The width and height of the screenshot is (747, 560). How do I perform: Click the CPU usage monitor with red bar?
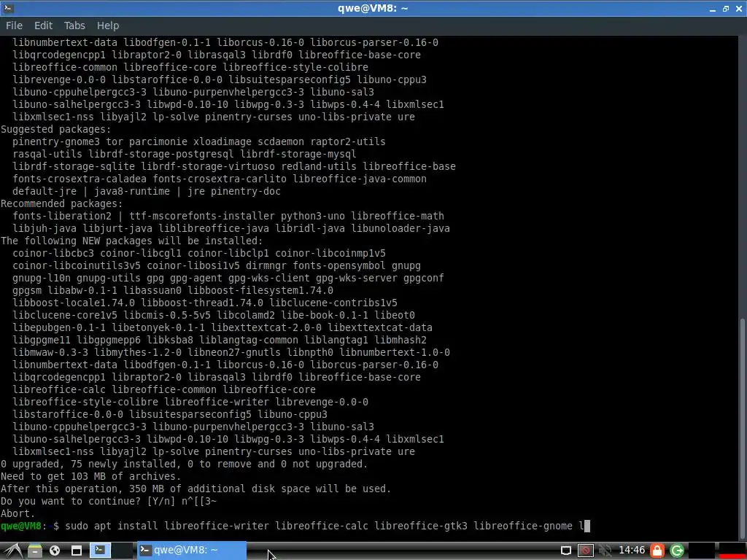point(732,551)
